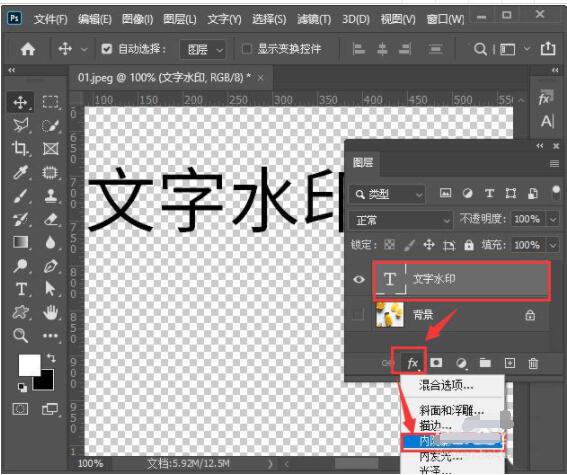Select the Path Selection tool
Image resolution: width=567 pixels, height=475 pixels.
pos(50,289)
